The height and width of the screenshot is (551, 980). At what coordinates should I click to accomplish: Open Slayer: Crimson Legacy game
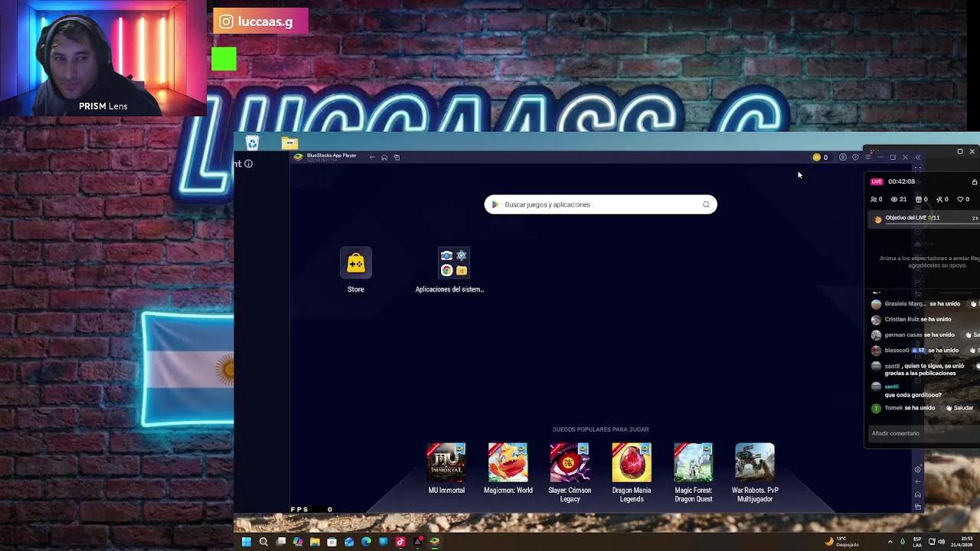click(570, 462)
